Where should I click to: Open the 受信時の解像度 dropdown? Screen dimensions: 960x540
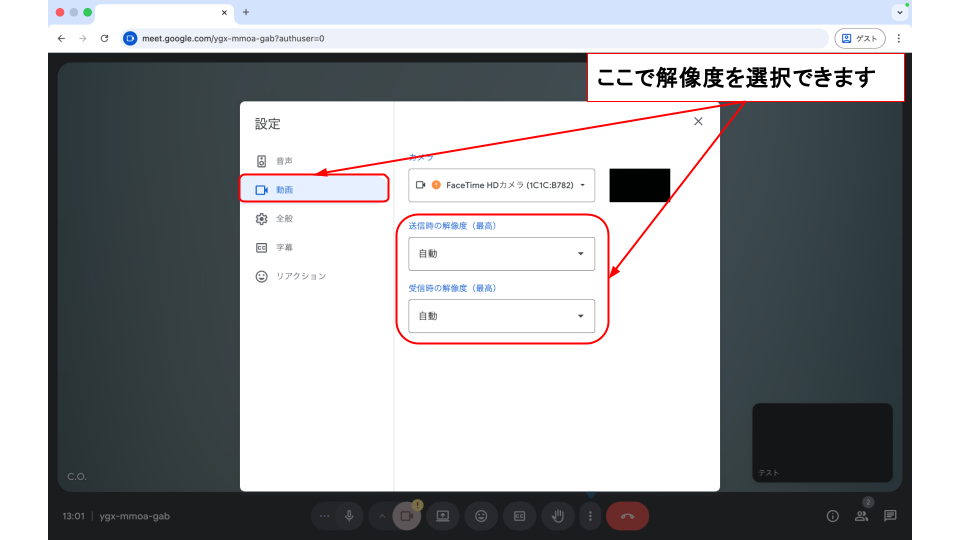tap(501, 316)
